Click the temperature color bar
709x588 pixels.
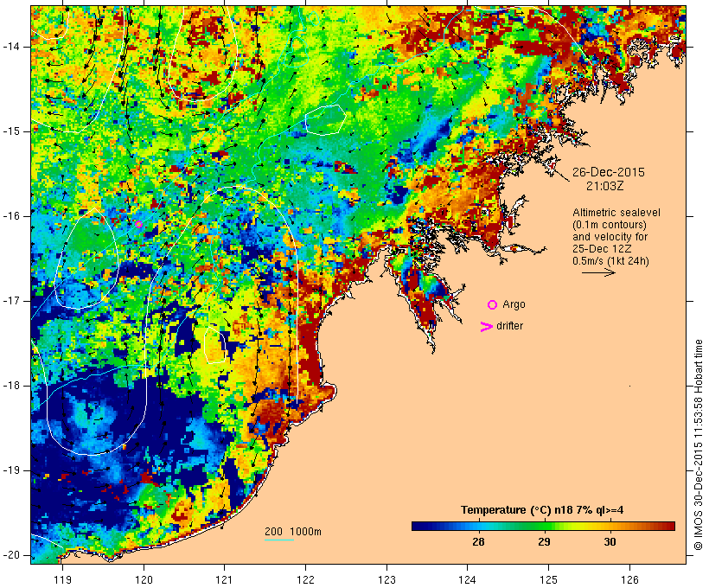(x=543, y=526)
